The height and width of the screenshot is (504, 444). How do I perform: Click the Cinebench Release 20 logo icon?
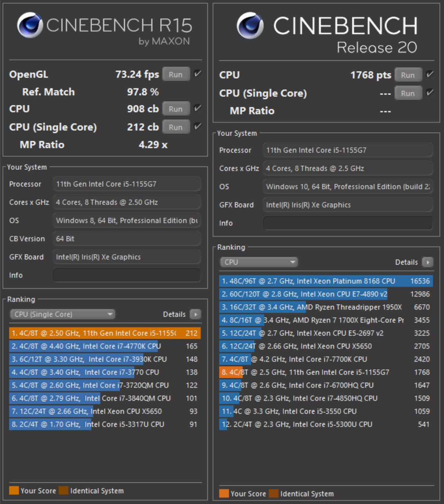point(250,25)
